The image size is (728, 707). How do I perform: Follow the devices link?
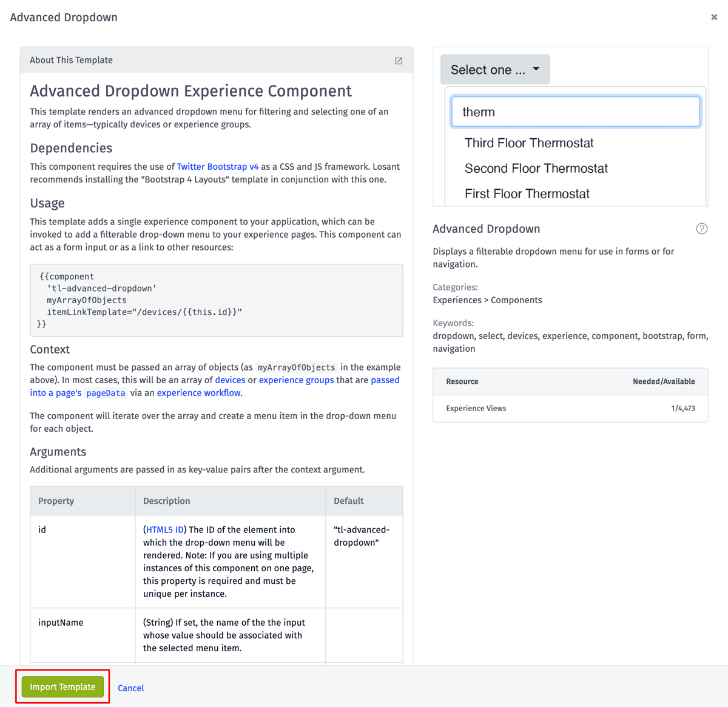click(231, 380)
